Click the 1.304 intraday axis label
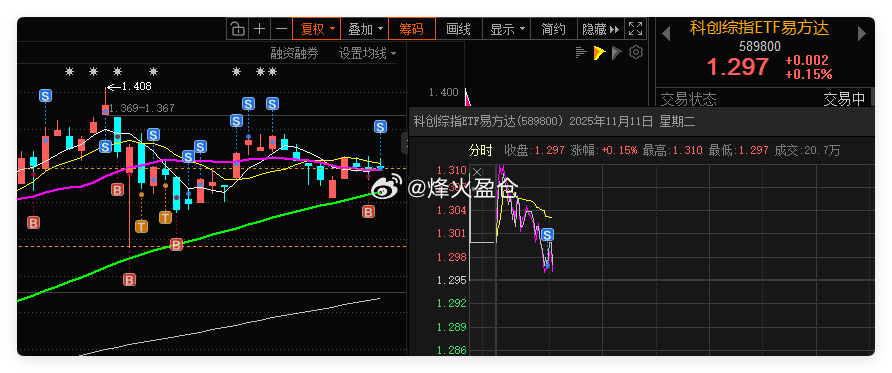Viewport: 892px width, 373px height. pyautogui.click(x=451, y=210)
